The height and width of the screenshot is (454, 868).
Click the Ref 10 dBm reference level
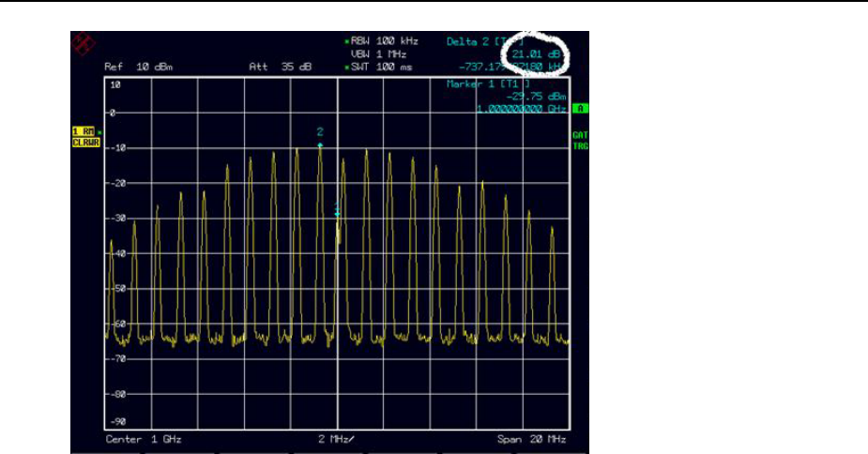pos(138,67)
